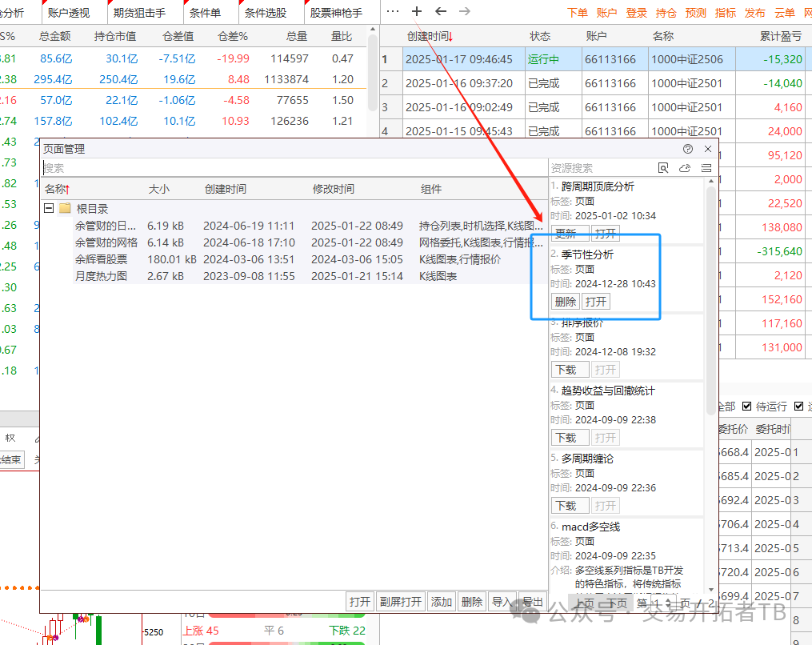
Task: Click 导出 button
Action: [532, 602]
